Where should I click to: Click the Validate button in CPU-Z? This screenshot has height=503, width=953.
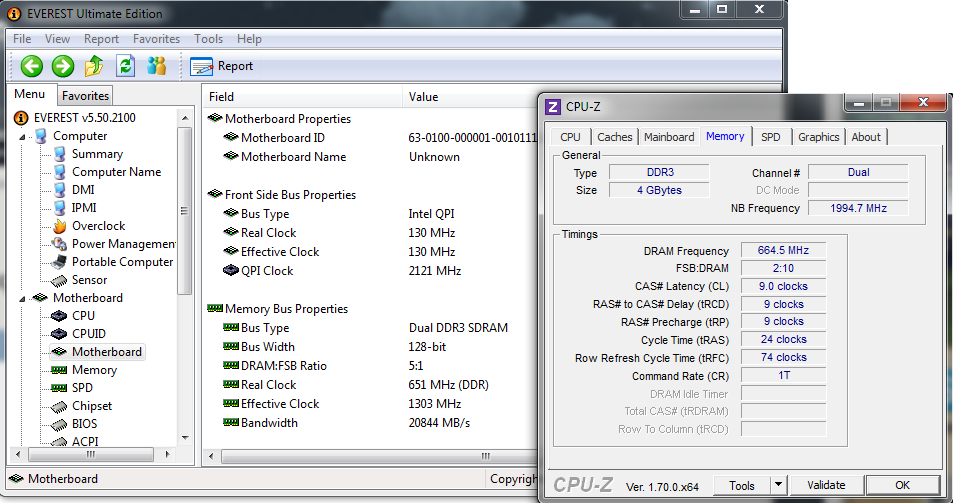coord(826,485)
